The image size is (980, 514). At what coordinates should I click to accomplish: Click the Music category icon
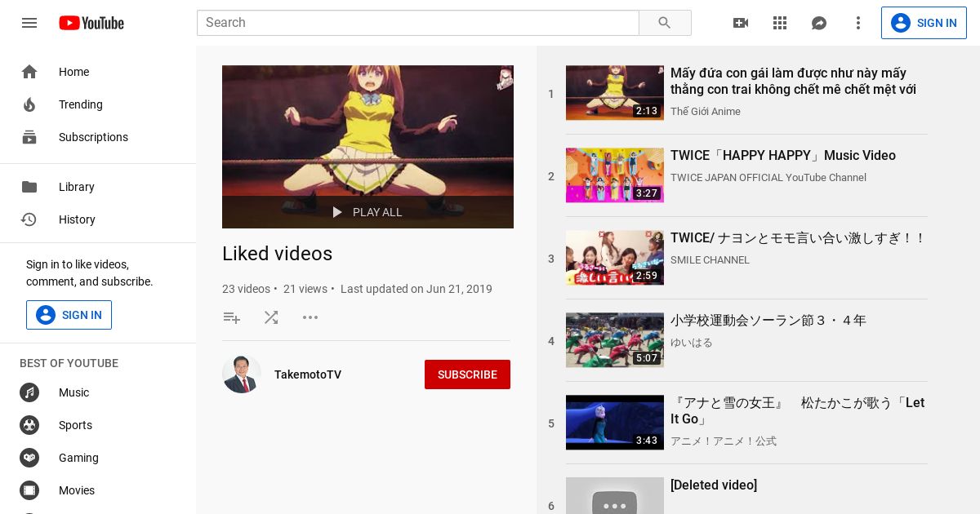[29, 392]
